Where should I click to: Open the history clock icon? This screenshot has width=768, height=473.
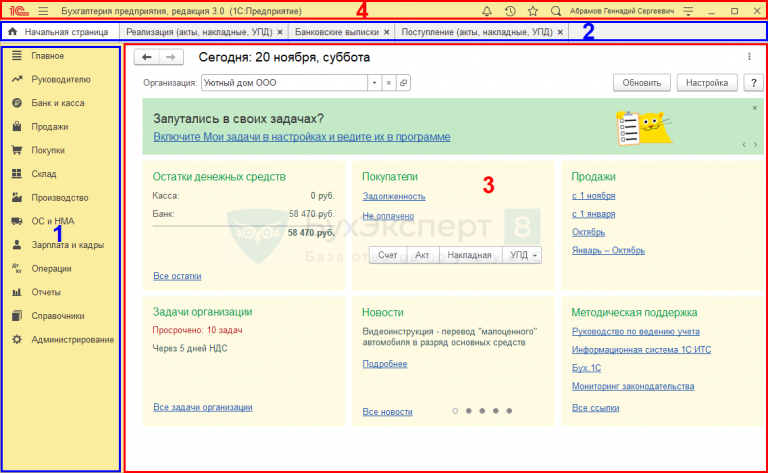tap(510, 11)
